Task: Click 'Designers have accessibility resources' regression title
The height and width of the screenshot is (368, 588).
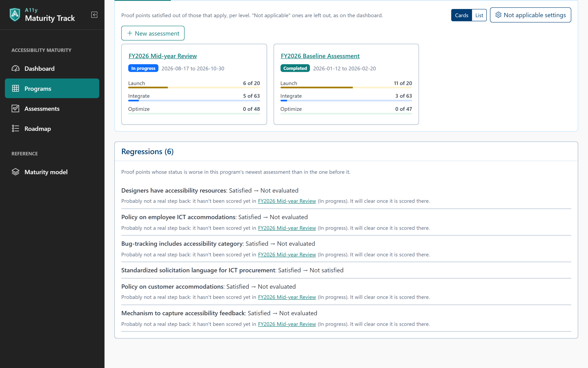Action: 173,190
